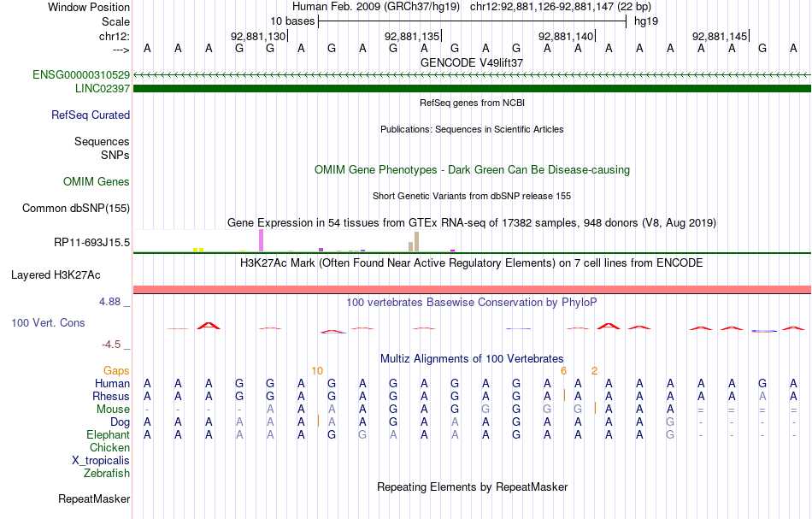Viewport: 812px width, 519px height.
Task: Click the chr12: ruler label
Action: pos(115,37)
